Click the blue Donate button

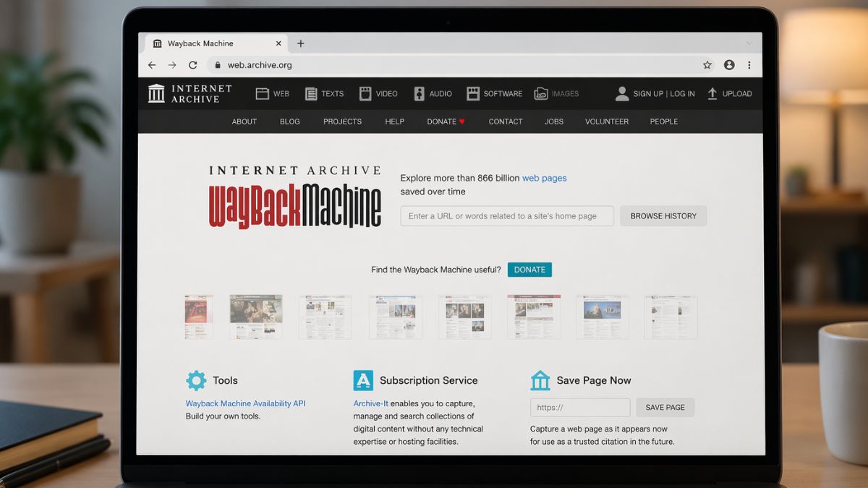coord(529,270)
